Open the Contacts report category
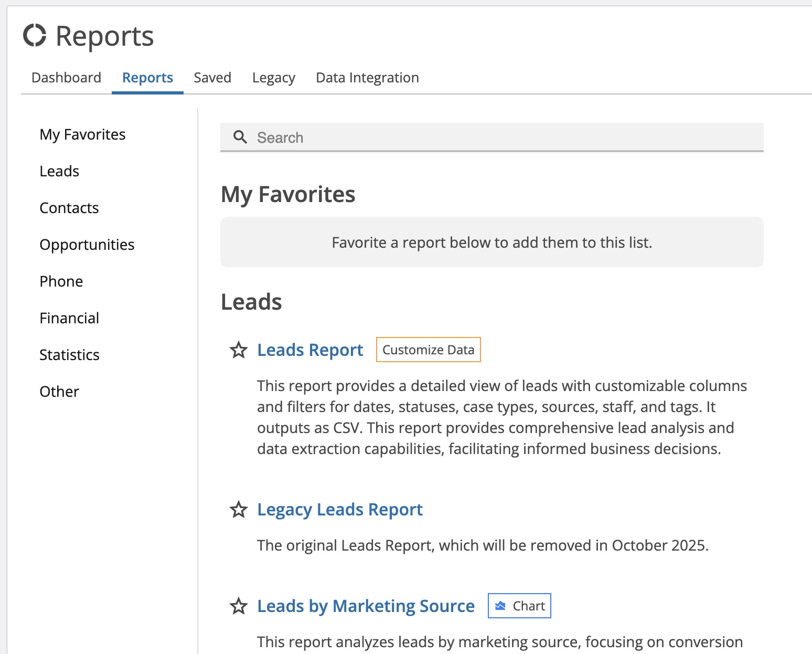812x654 pixels. (69, 207)
